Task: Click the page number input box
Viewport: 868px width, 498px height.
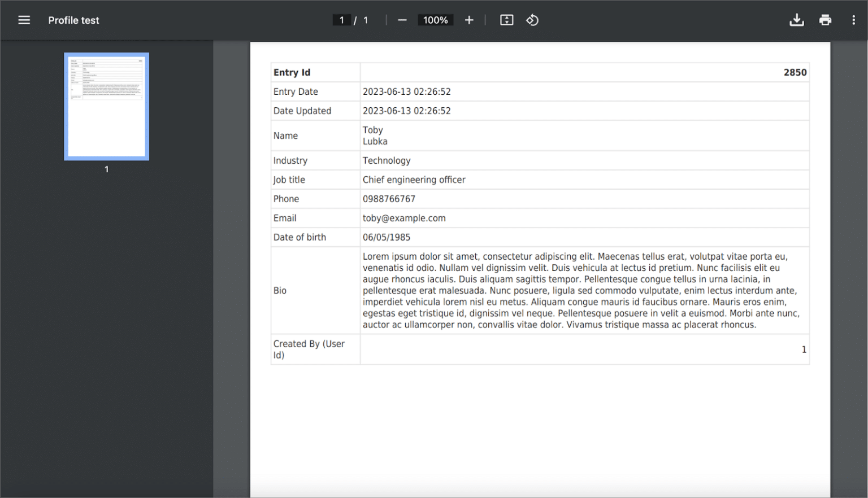Action: pos(341,19)
